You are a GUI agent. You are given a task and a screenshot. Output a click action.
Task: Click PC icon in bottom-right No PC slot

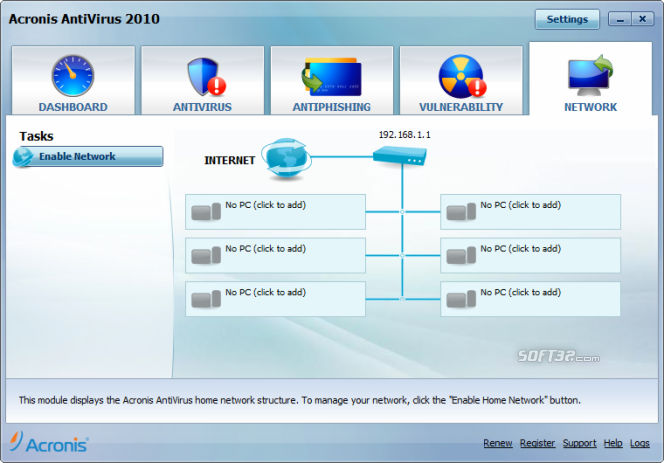[461, 299]
